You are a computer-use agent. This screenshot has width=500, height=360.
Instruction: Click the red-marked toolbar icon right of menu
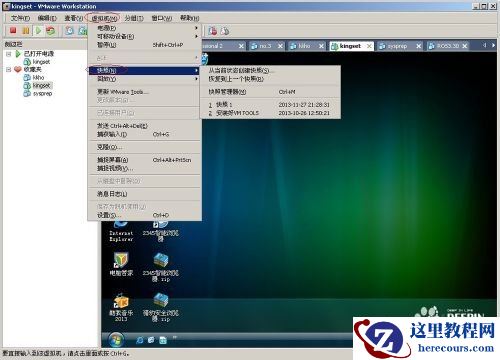point(212,31)
